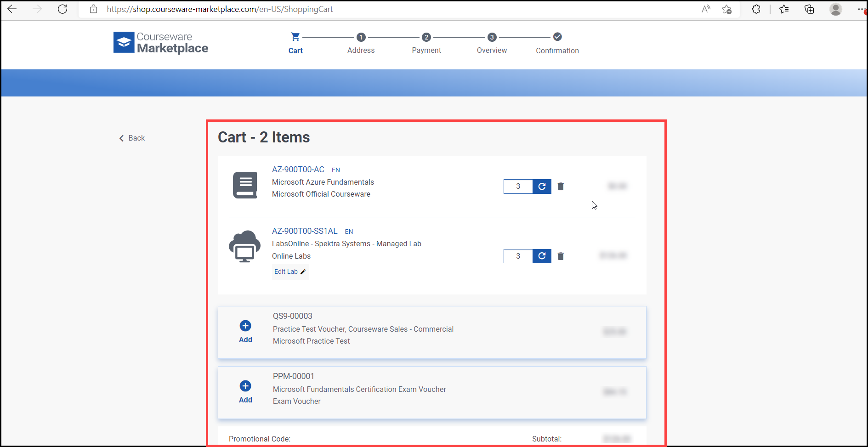Open the browser profile avatar
Viewport: 868px width, 447px height.
836,9
